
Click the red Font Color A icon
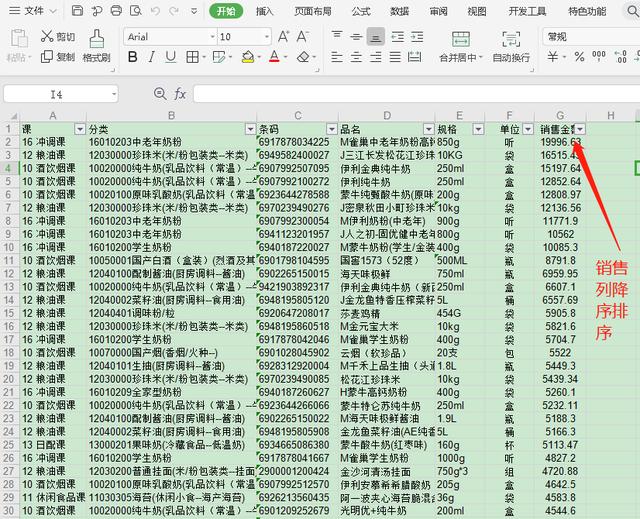click(274, 57)
